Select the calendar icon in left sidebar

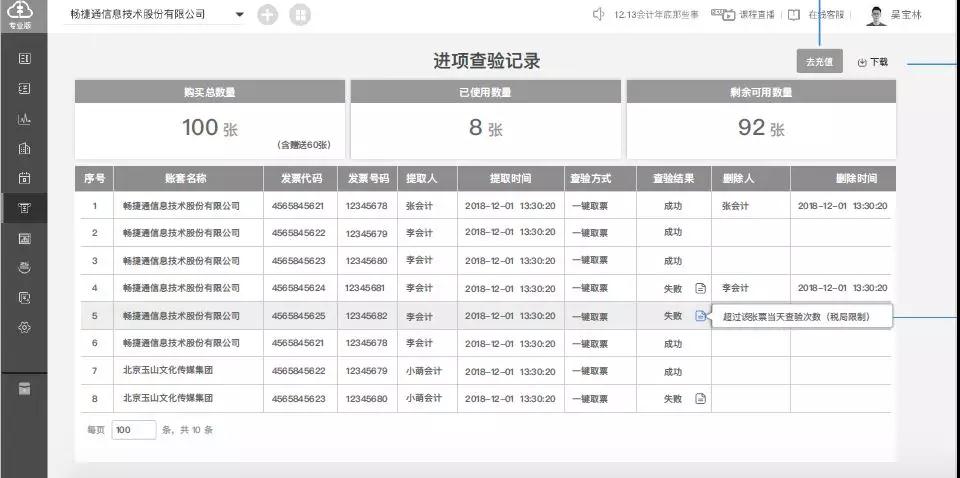[25, 179]
